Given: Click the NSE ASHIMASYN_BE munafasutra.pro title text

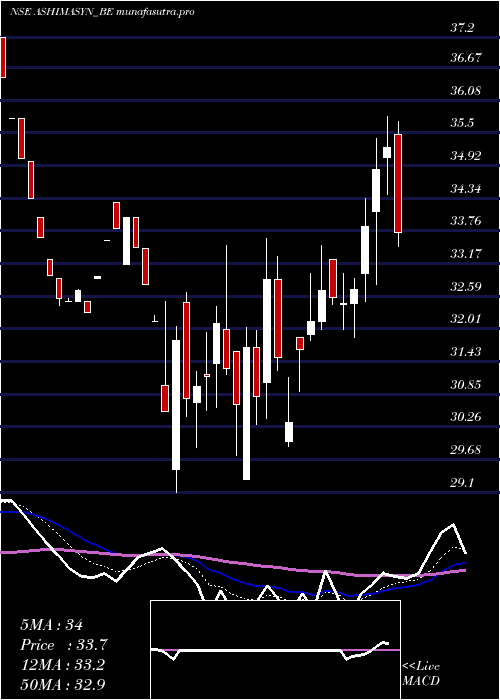Looking at the screenshot, I should click(102, 12).
